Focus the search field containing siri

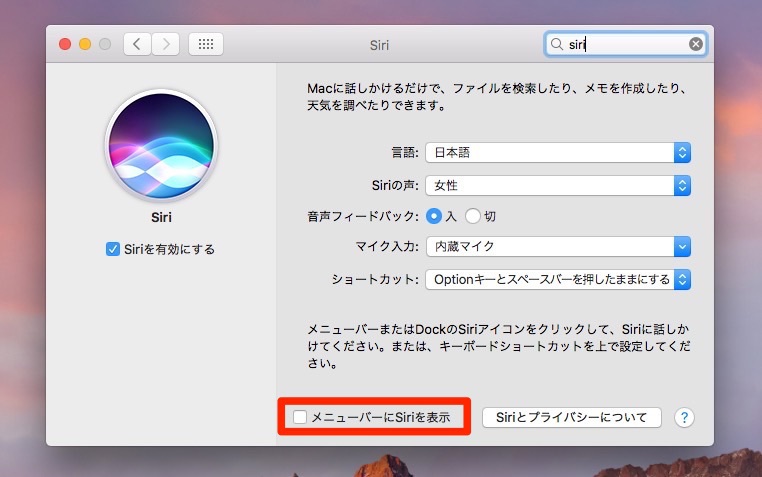(x=625, y=44)
